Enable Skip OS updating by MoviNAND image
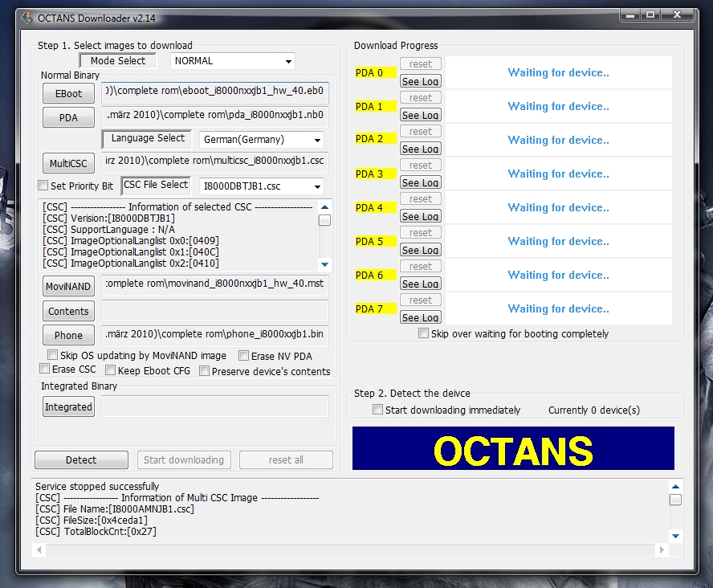This screenshot has width=713, height=588. point(53,354)
